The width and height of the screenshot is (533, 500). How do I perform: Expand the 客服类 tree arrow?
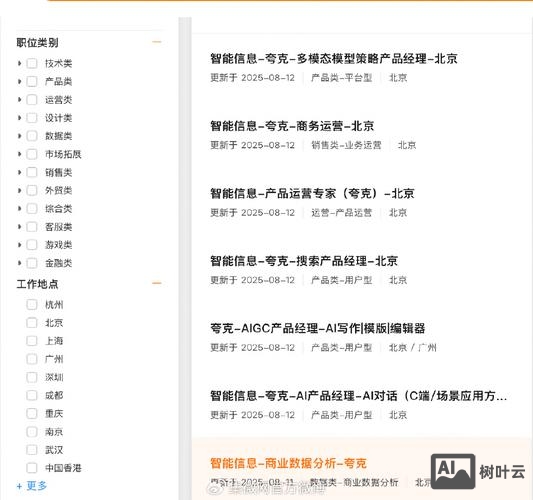point(19,227)
